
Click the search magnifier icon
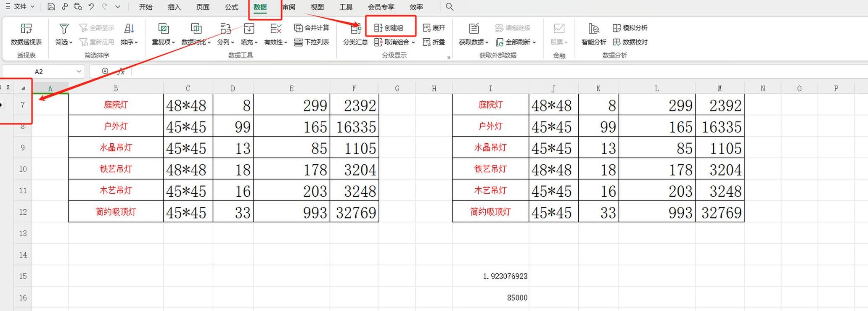point(450,7)
